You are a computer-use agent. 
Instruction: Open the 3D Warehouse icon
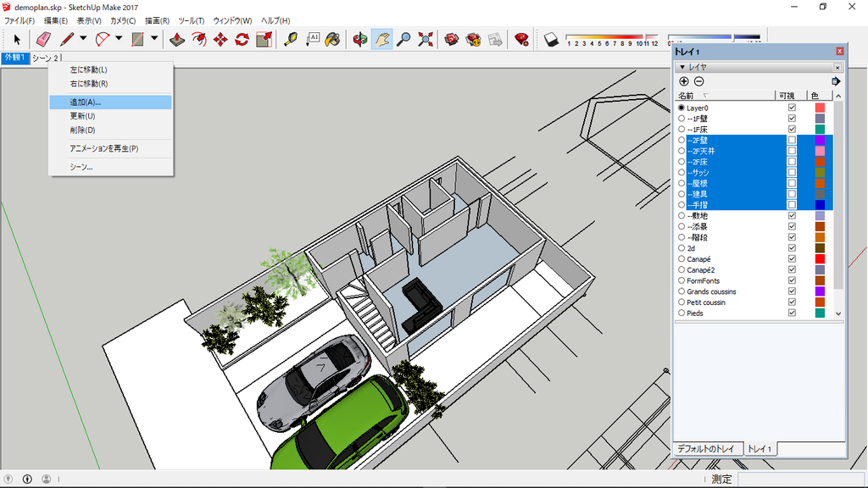pos(452,39)
